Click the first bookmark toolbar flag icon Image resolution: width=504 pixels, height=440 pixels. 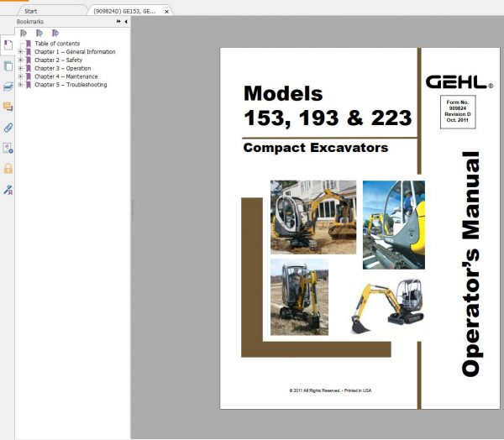point(24,33)
